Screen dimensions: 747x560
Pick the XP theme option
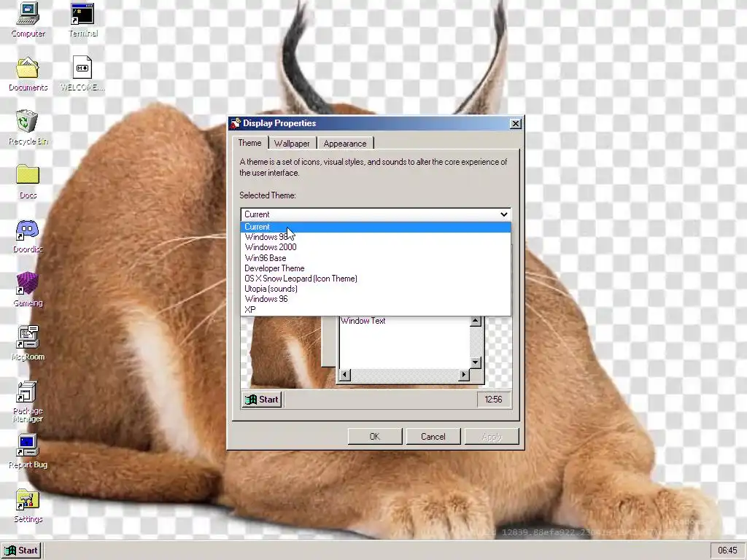pyautogui.click(x=376, y=309)
